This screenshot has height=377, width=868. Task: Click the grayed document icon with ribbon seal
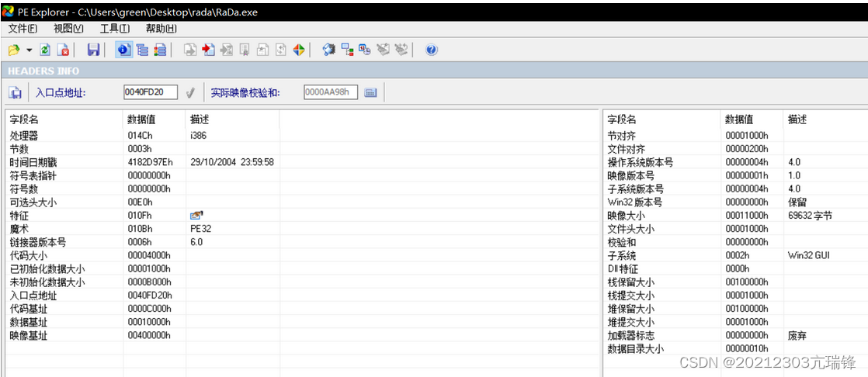244,50
